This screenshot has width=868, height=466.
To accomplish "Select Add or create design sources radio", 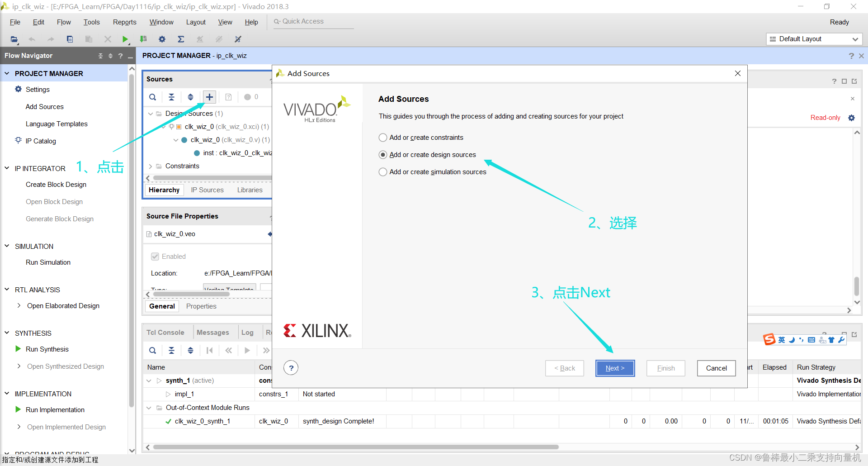I will click(383, 155).
